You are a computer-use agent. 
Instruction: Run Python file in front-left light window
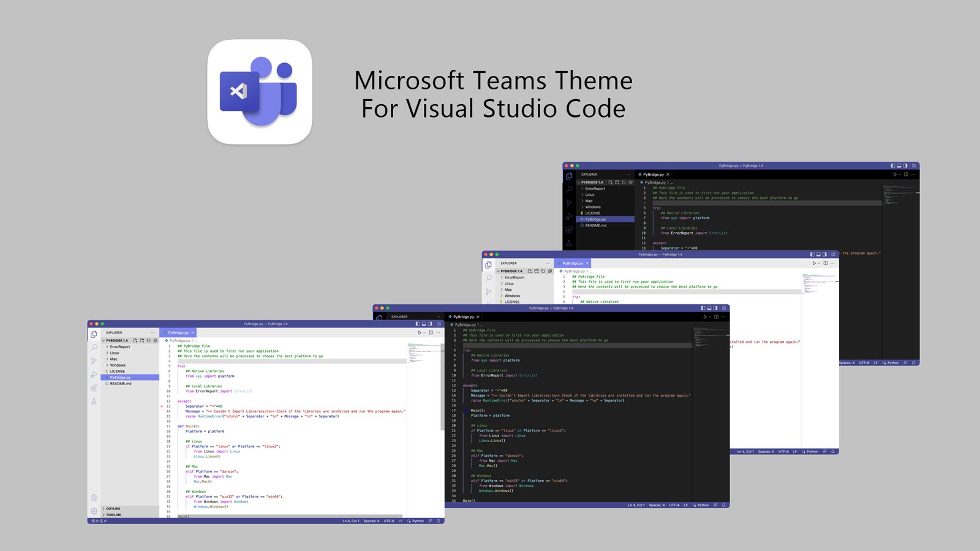[x=420, y=332]
